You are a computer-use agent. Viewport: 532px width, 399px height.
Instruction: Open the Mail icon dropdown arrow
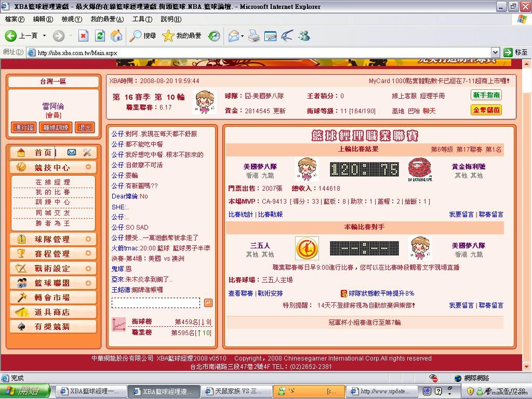(x=242, y=36)
